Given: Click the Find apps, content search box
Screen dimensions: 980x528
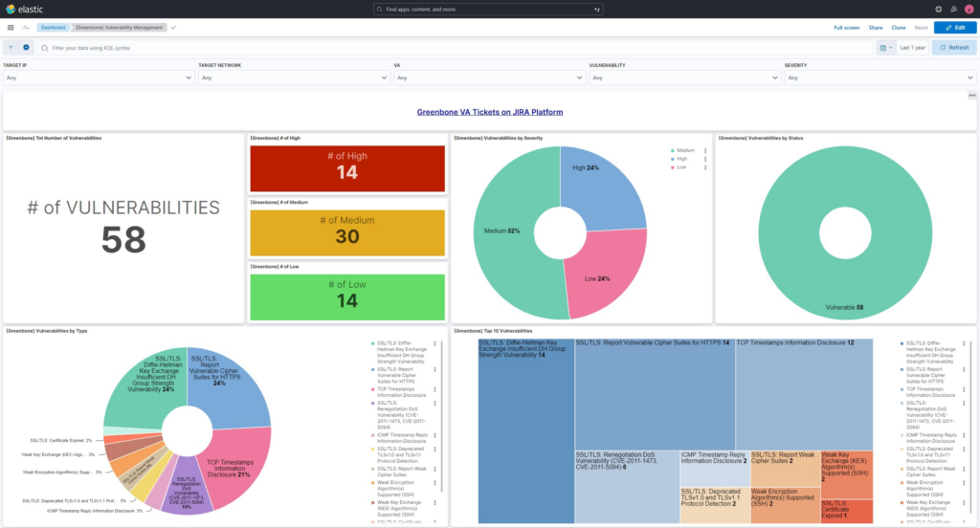Looking at the screenshot, I should coord(488,10).
